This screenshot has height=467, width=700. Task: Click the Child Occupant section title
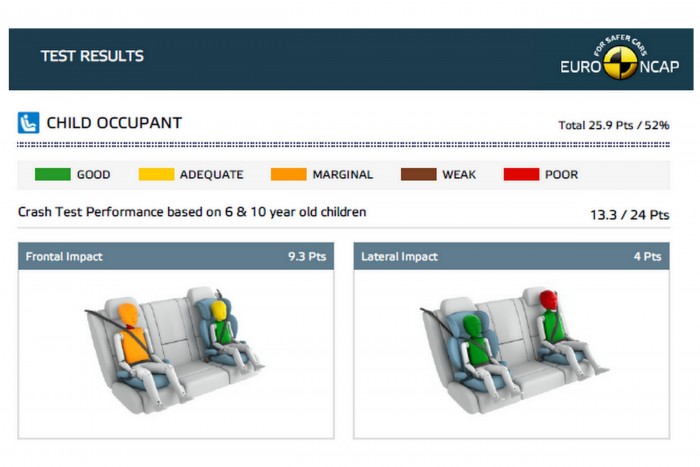point(114,123)
